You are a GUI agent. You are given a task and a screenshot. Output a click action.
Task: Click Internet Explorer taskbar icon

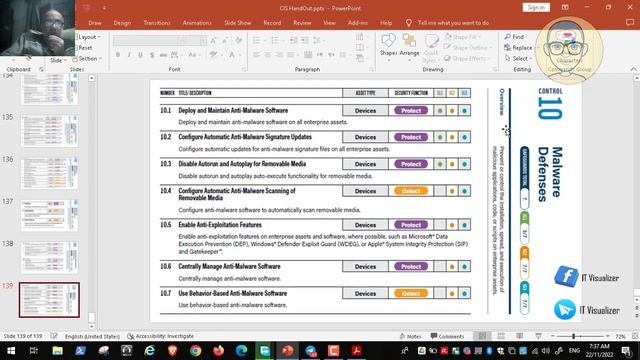149,351
